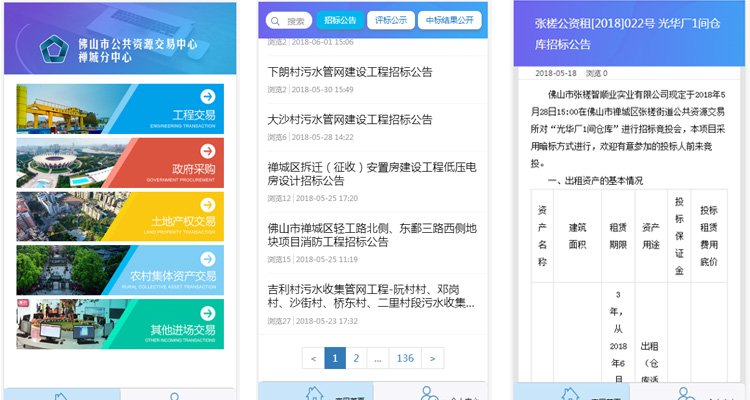The width and height of the screenshot is (750, 400).
Task: Click date text 2018-05-30 15:49
Action: pos(322,89)
